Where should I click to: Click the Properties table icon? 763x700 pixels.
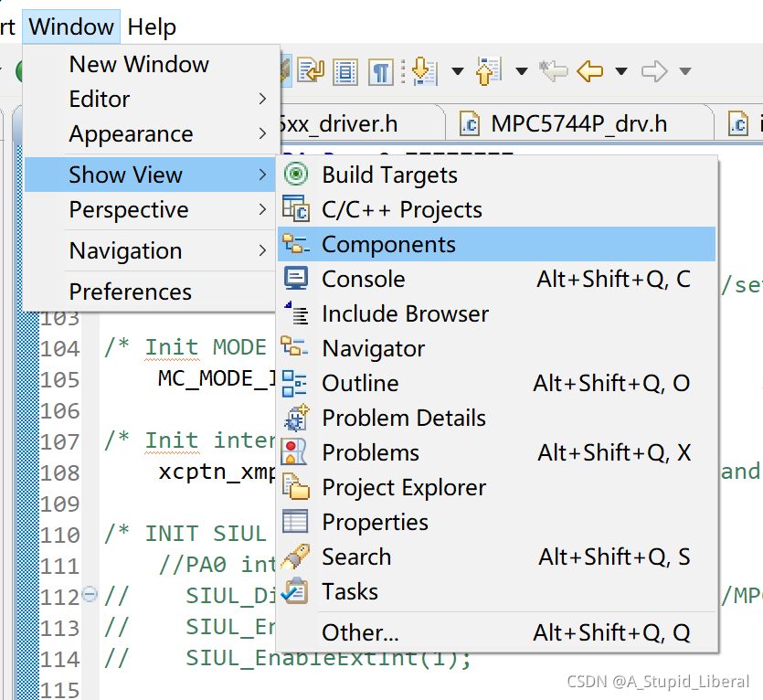tap(295, 522)
